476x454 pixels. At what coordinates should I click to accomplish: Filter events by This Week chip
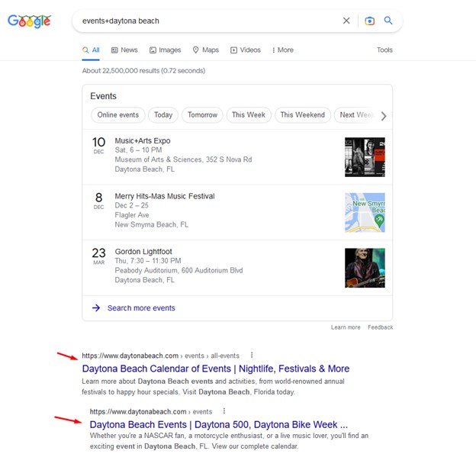pos(249,115)
